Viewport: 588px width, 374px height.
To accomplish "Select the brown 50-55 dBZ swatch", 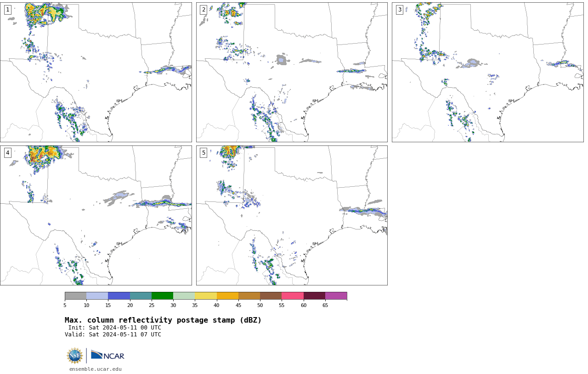I will [x=271, y=296].
